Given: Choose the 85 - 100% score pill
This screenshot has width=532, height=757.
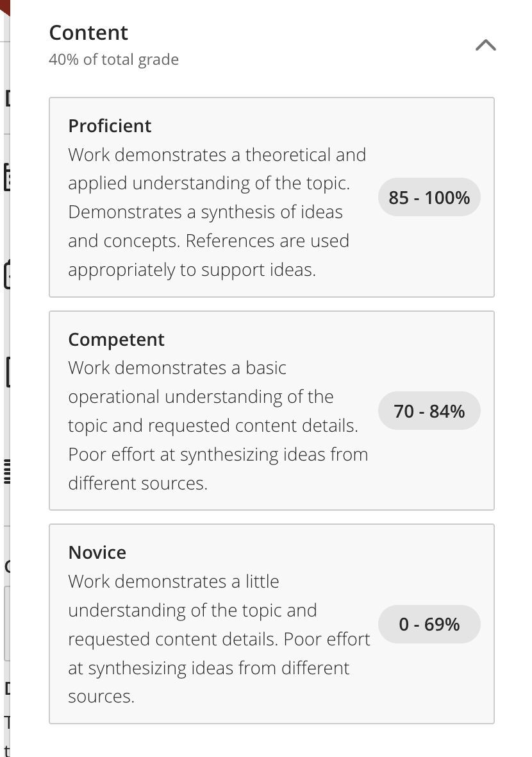Looking at the screenshot, I should pyautogui.click(x=429, y=198).
